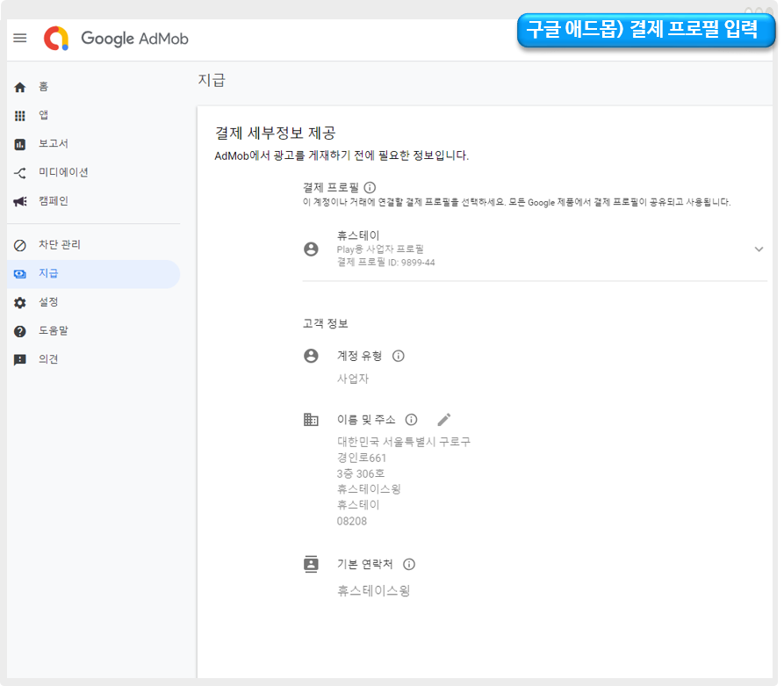Image resolution: width=784 pixels, height=686 pixels.
Task: Click the pencil edit icon for 이름 및 주소
Action: (x=444, y=420)
